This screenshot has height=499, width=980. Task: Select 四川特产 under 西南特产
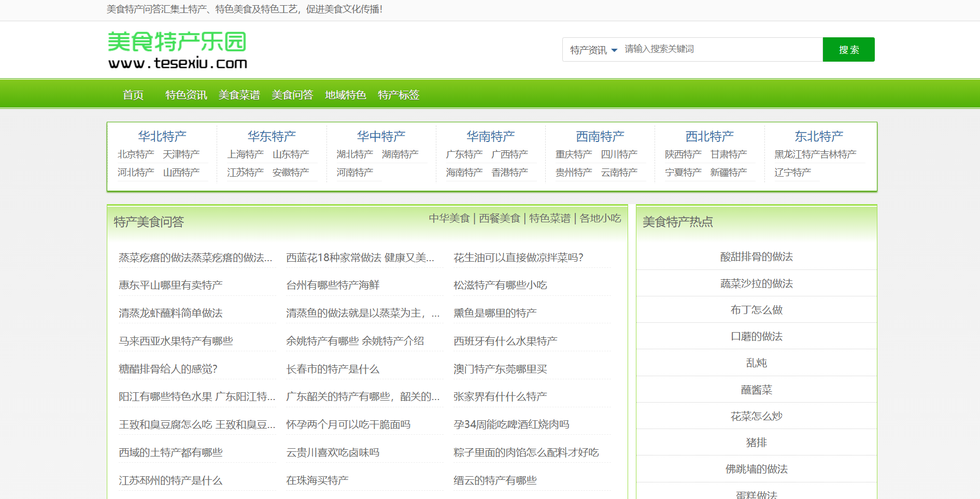coord(619,154)
